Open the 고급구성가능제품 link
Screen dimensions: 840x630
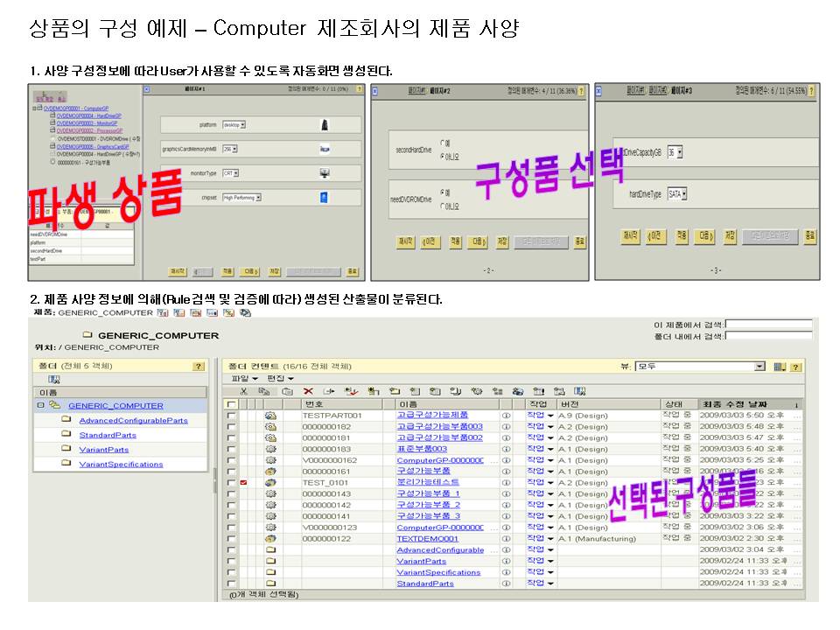click(432, 415)
